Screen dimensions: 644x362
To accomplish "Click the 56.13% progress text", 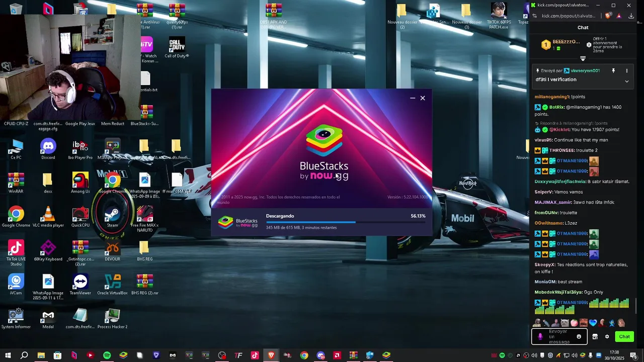I will pyautogui.click(x=418, y=216).
